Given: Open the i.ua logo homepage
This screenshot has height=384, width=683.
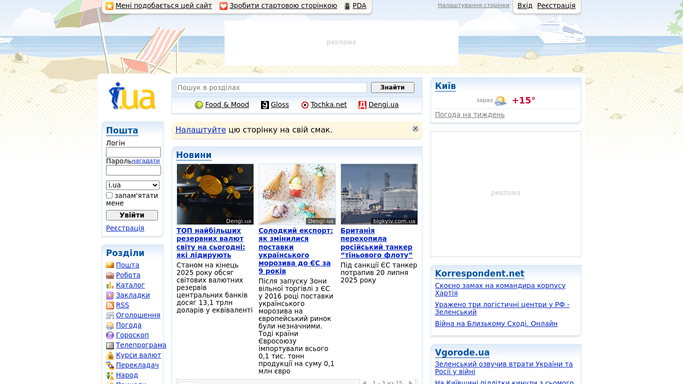Looking at the screenshot, I should pyautogui.click(x=132, y=96).
